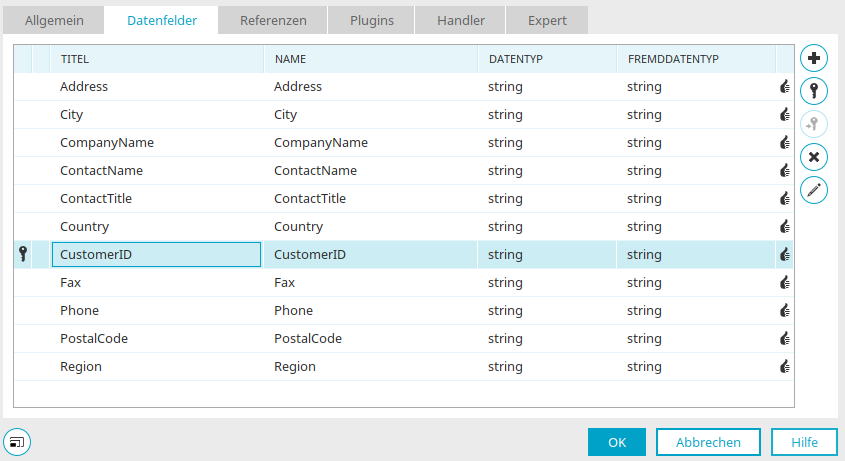Sort by the TITEL column header

157,59
